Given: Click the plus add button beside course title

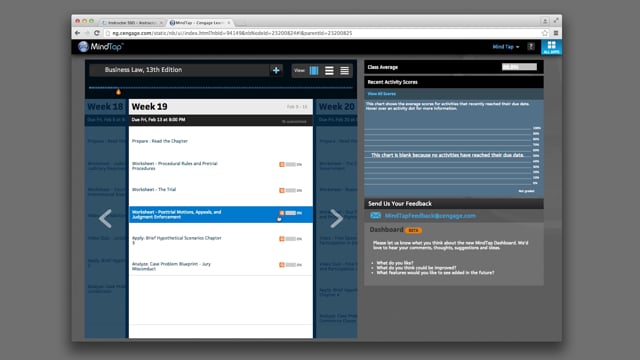Looking at the screenshot, I should pyautogui.click(x=276, y=70).
